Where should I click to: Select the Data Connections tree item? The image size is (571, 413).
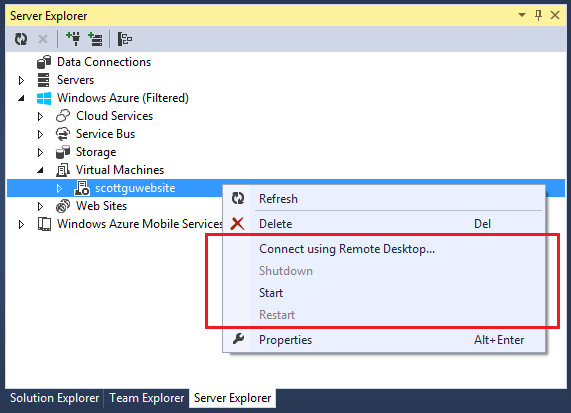pos(104,62)
